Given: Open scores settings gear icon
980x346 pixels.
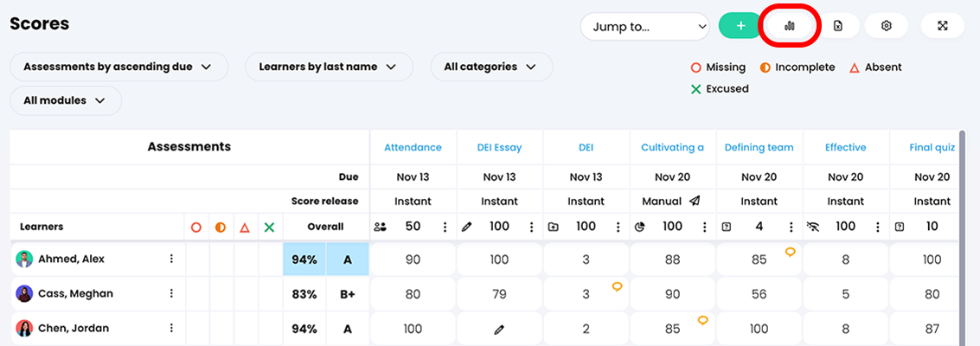Looking at the screenshot, I should click(886, 26).
